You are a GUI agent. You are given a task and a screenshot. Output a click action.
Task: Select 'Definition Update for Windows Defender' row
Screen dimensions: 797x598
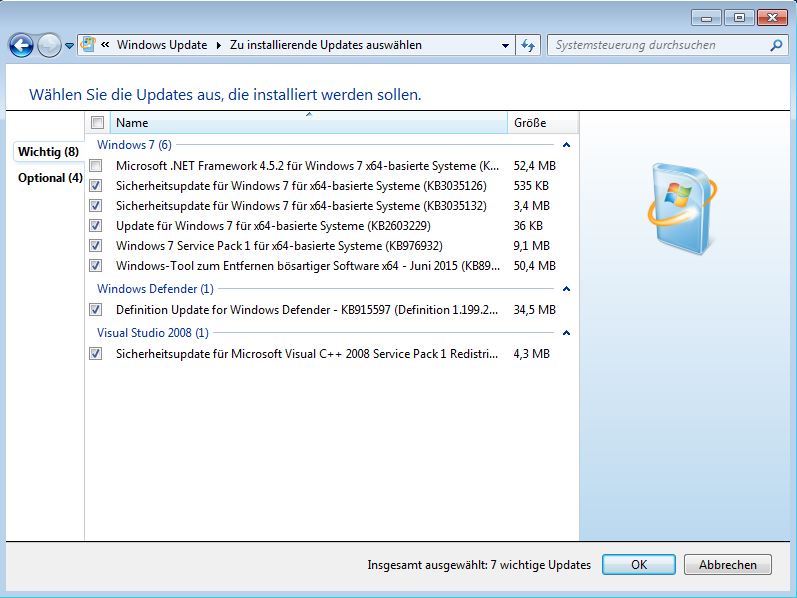pos(307,310)
